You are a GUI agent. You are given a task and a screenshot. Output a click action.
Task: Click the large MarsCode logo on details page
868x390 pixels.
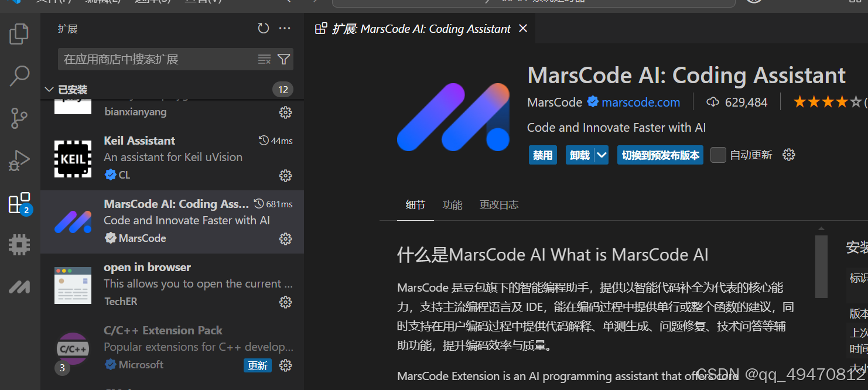[453, 117]
